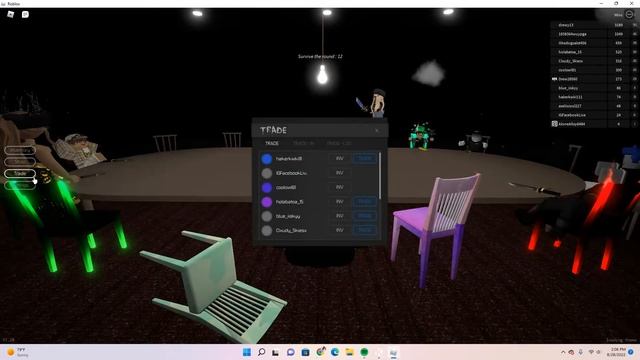Click the Trade button in the left sidebar
640x360 pixels.
point(20,173)
